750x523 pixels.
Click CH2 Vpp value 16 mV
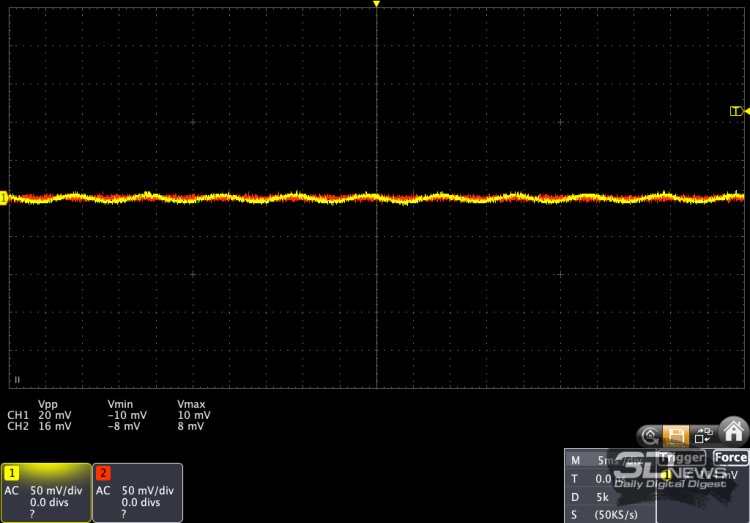tap(55, 426)
